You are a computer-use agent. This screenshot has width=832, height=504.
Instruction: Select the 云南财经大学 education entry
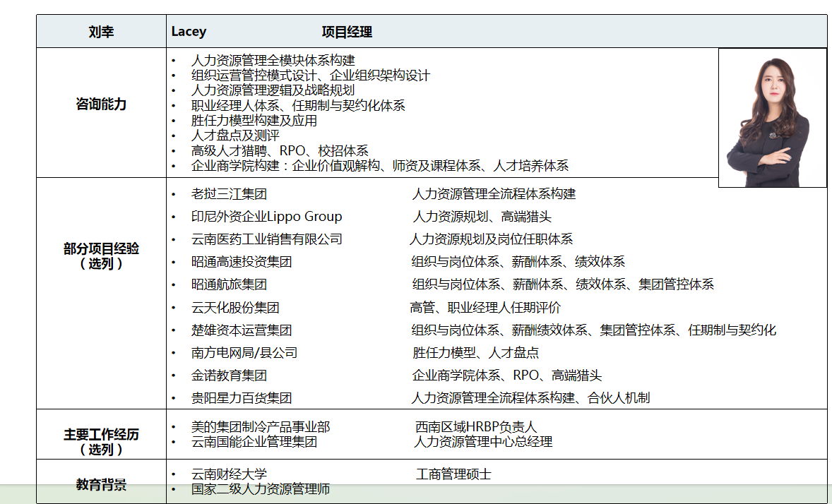pos(229,474)
